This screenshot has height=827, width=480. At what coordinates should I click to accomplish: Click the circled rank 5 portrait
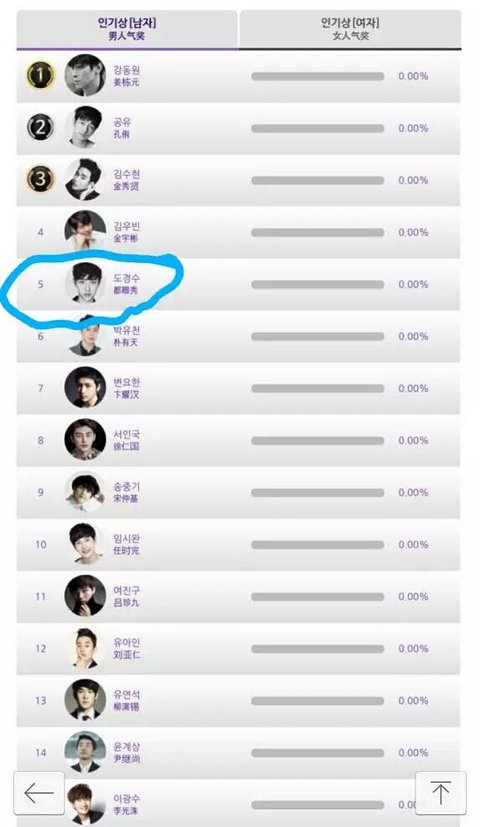point(85,284)
